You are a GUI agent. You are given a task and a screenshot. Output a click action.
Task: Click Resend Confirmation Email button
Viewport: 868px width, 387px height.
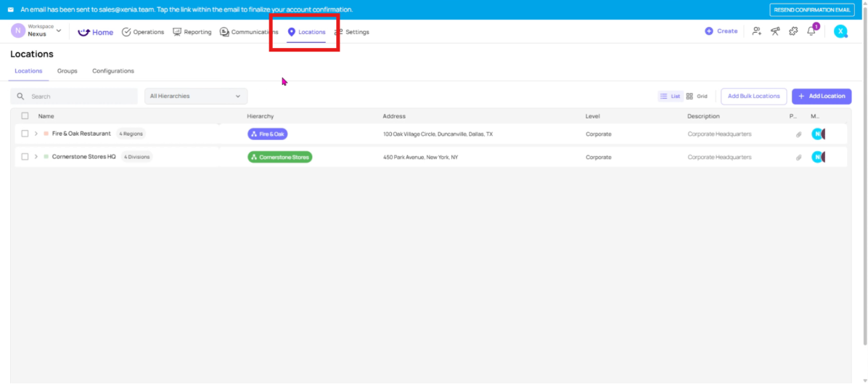pos(812,9)
